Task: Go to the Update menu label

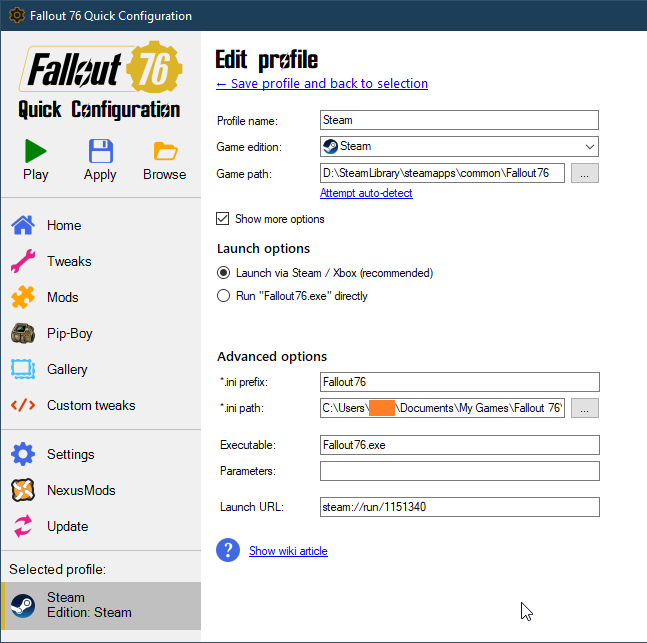Action: 67,526
